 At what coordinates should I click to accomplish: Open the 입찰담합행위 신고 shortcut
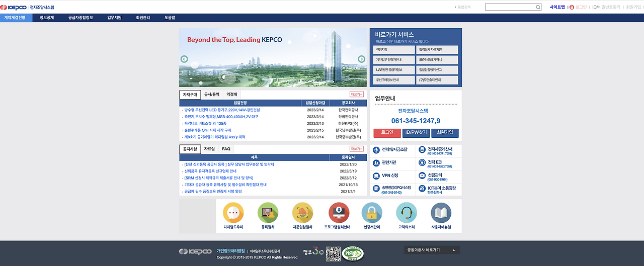[437, 70]
